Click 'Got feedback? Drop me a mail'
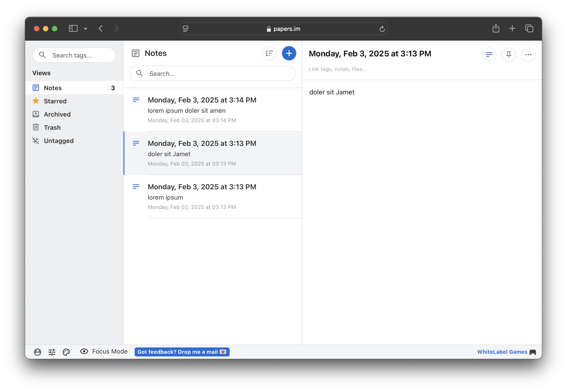 coord(182,352)
